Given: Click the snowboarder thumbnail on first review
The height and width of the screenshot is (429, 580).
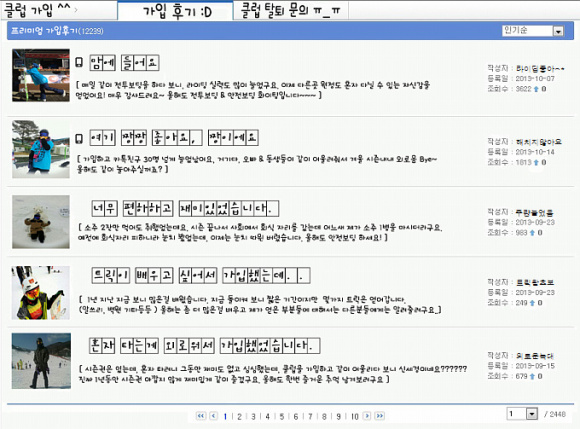Looking at the screenshot, I should click(41, 75).
